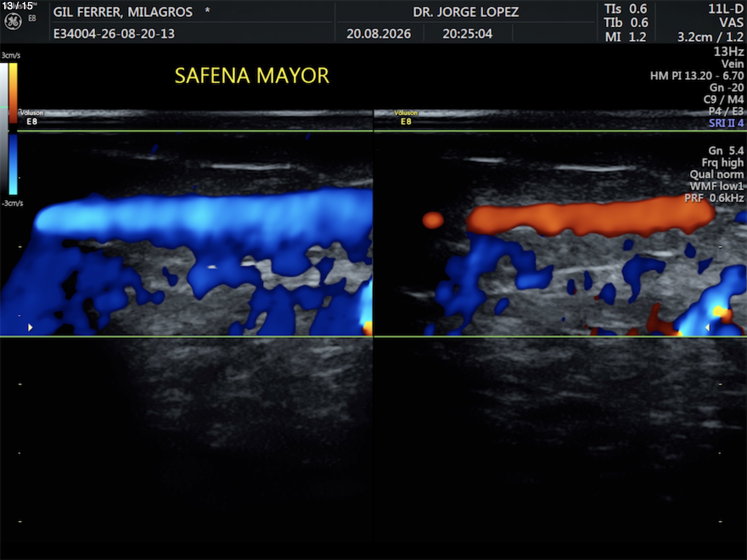The image size is (747, 560).
Task: Select the SAFENA MAYOR annotation text
Action: click(252, 76)
